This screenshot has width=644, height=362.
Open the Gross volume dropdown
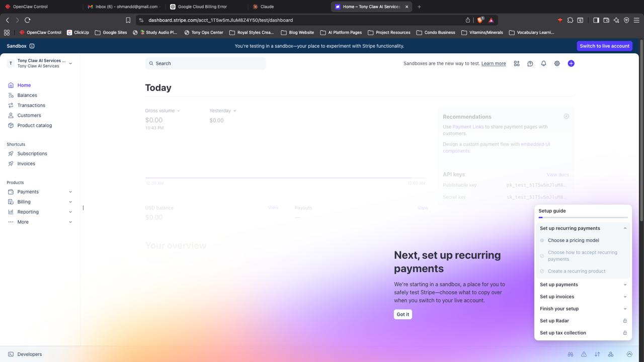[163, 111]
